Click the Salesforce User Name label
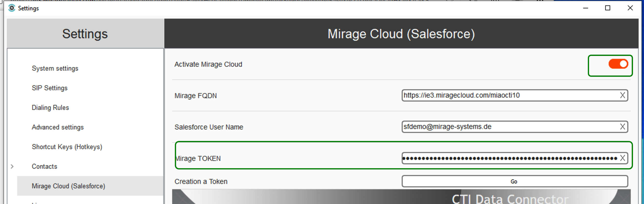This screenshot has height=204, width=644. [209, 127]
